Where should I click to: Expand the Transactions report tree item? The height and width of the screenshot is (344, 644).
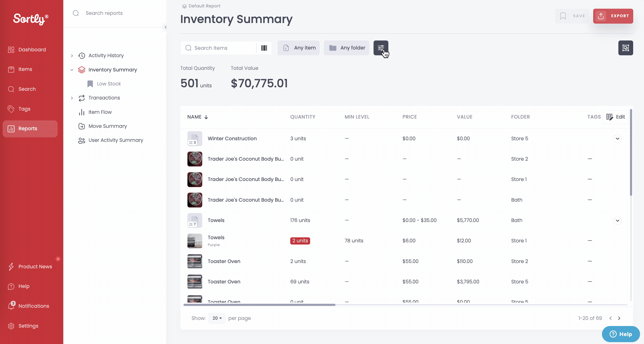72,98
